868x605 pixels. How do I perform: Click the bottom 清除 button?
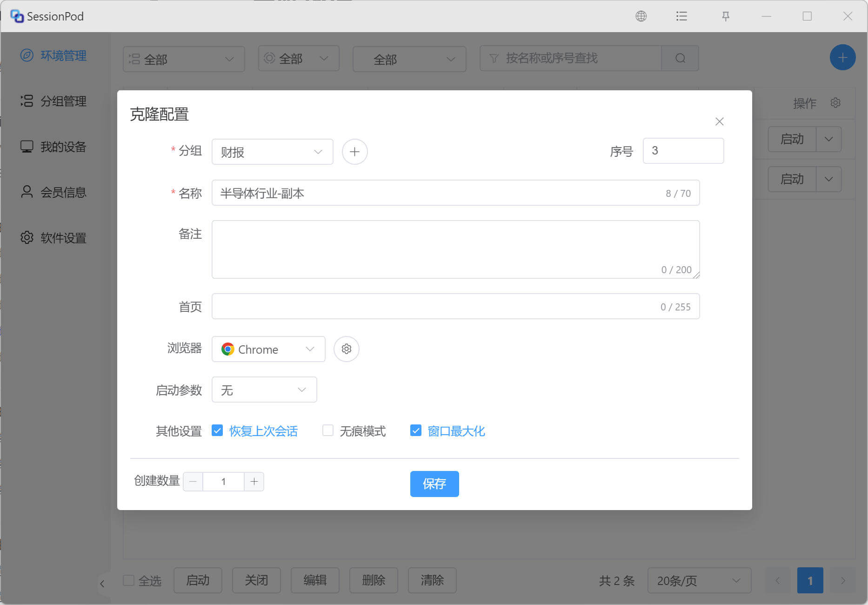(432, 580)
